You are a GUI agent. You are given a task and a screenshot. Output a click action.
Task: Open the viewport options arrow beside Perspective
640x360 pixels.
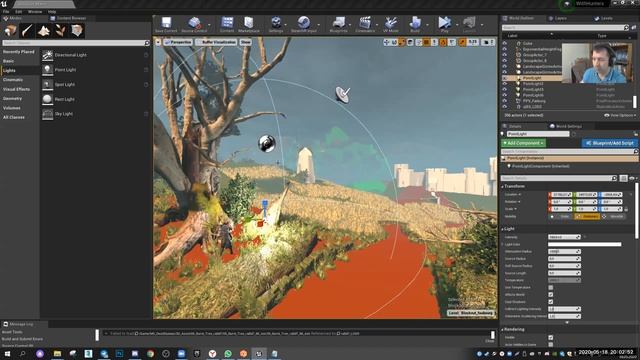coord(158,42)
